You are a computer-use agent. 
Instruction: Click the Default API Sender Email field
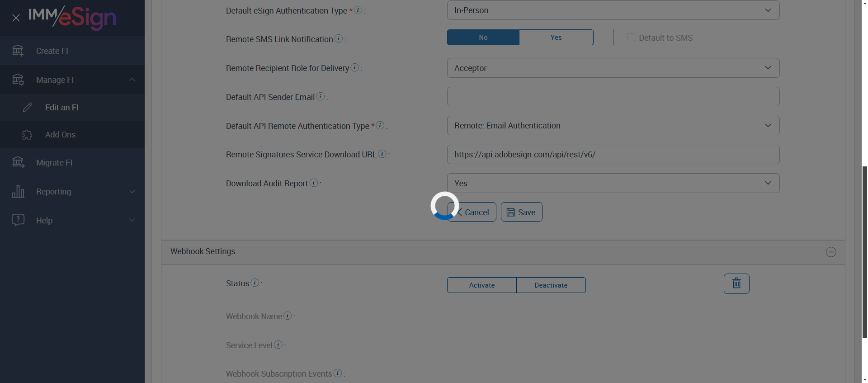[613, 97]
